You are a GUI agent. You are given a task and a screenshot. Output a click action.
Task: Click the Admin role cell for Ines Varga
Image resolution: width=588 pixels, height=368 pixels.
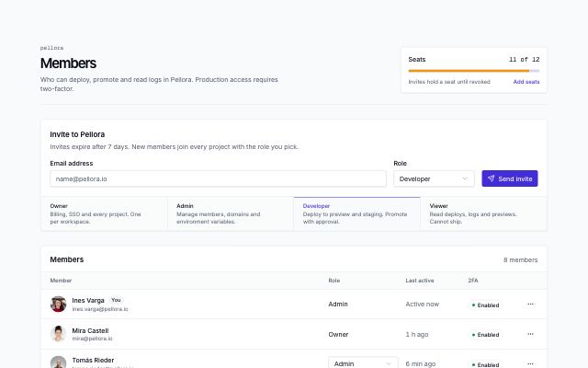click(338, 305)
